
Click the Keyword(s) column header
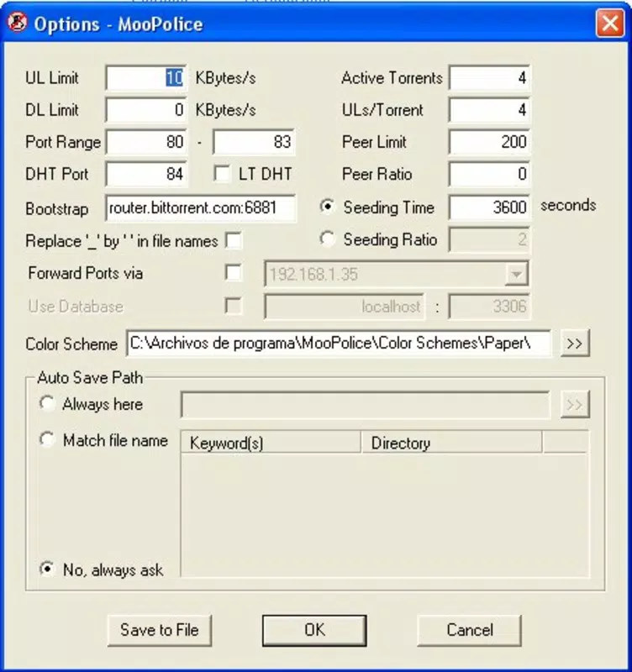pos(271,443)
